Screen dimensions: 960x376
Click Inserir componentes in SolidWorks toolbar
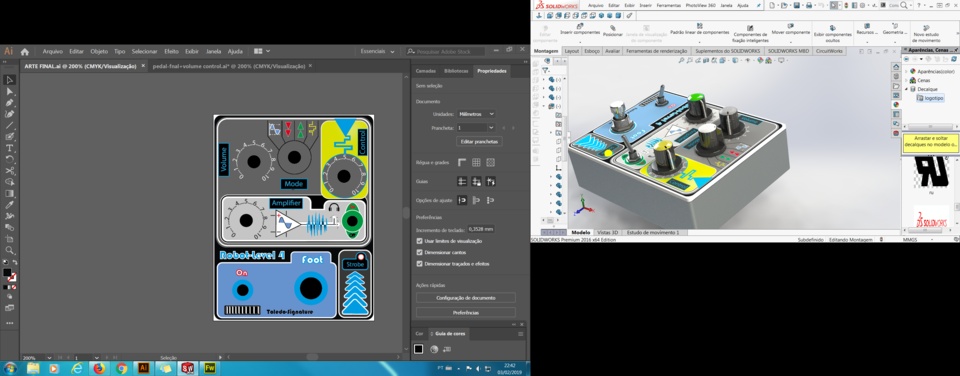click(580, 29)
